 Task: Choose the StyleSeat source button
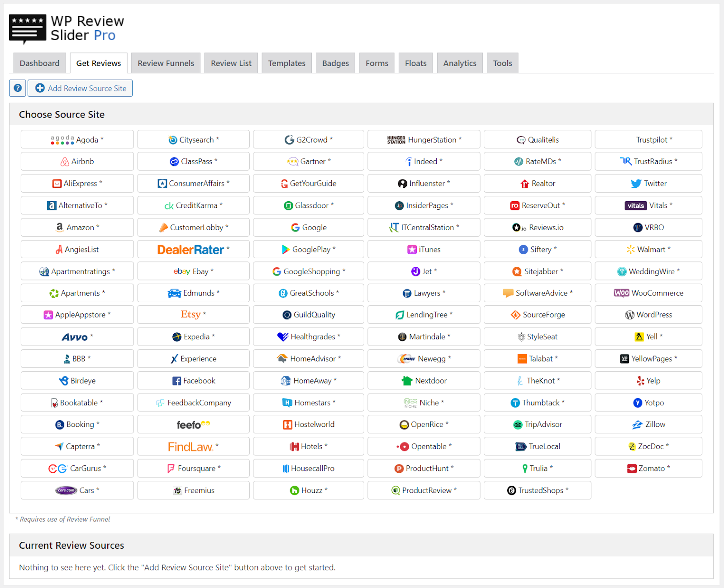538,337
